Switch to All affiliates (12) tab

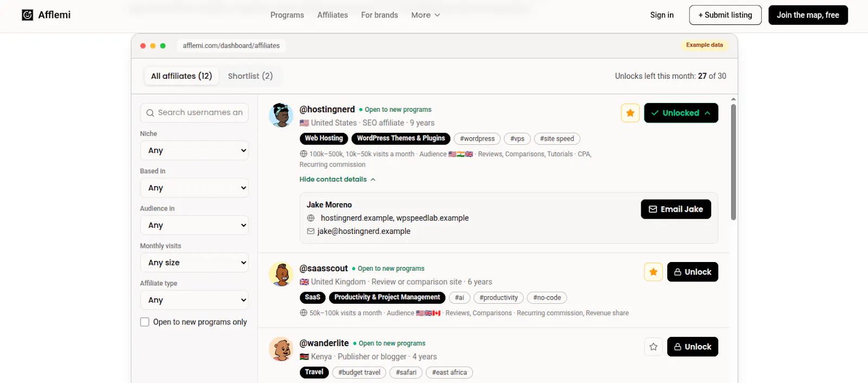[181, 76]
